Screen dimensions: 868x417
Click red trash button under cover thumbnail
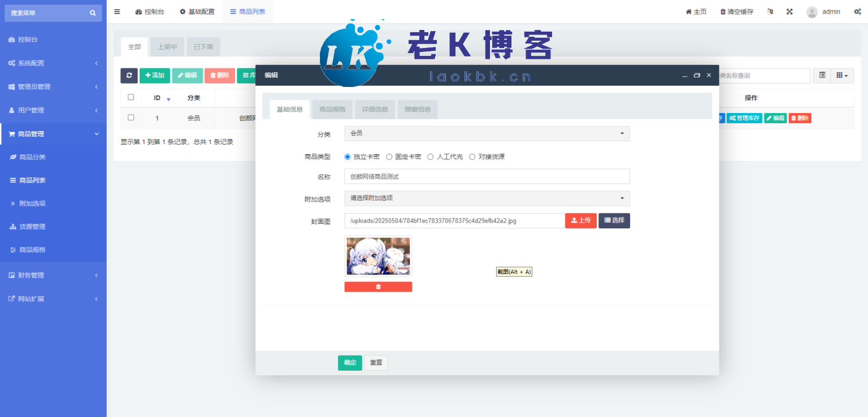tap(378, 287)
